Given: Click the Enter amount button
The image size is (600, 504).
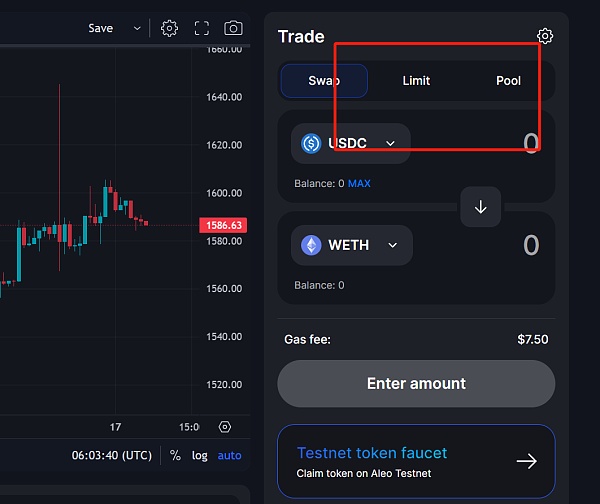Looking at the screenshot, I should point(416,383).
